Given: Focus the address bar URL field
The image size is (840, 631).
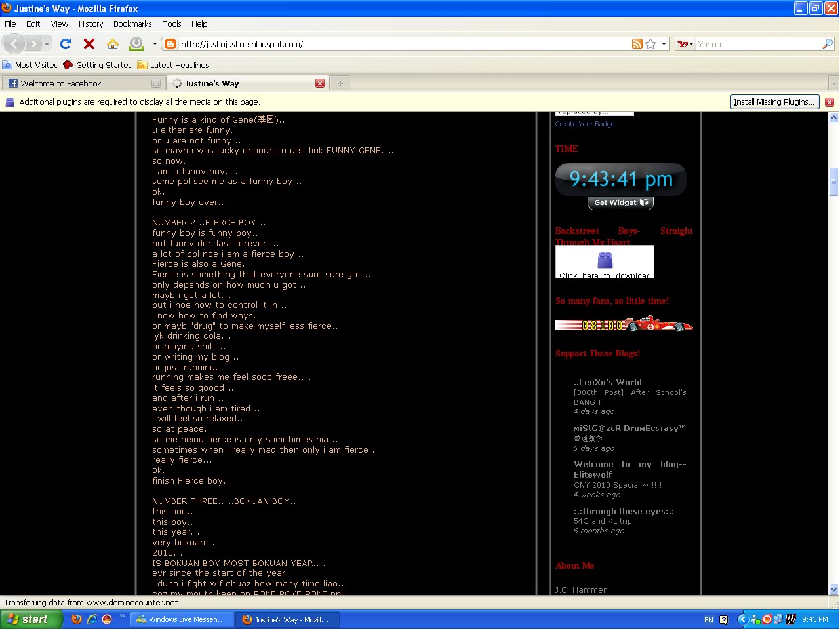Looking at the screenshot, I should pos(403,44).
